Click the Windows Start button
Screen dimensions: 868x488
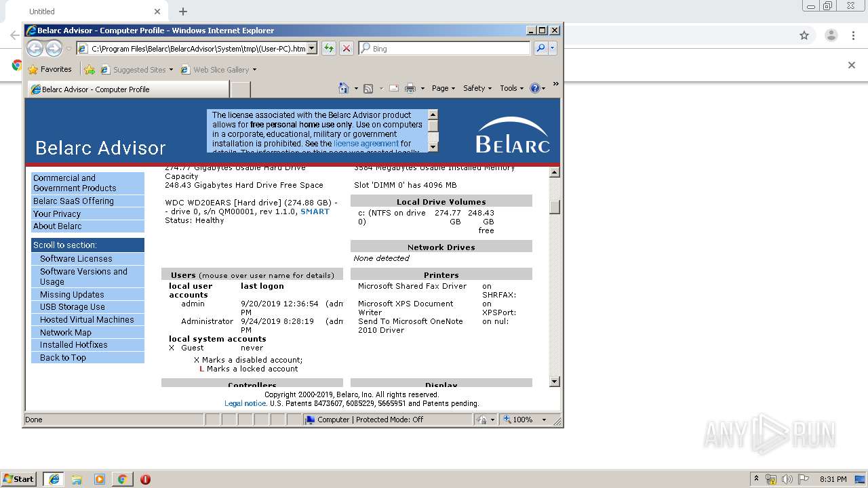18,479
